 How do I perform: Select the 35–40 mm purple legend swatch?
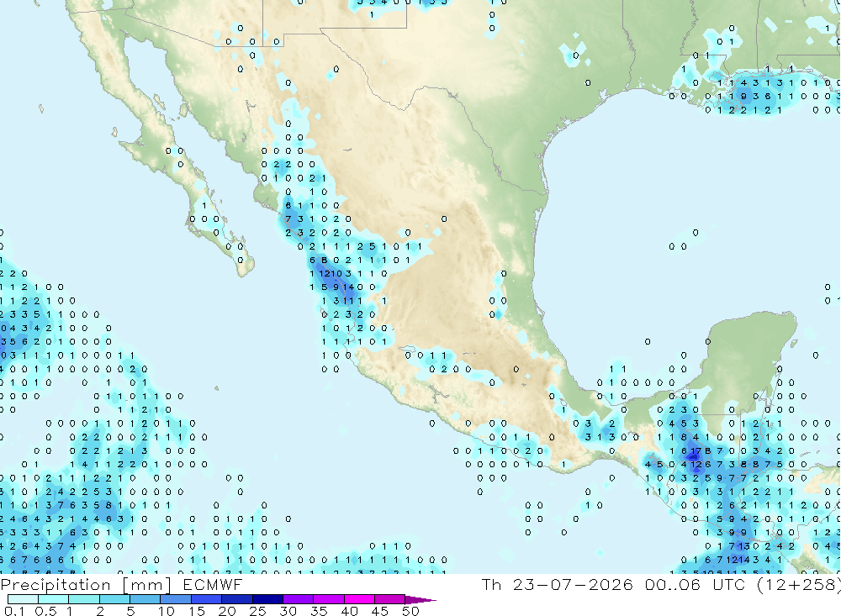point(329,599)
